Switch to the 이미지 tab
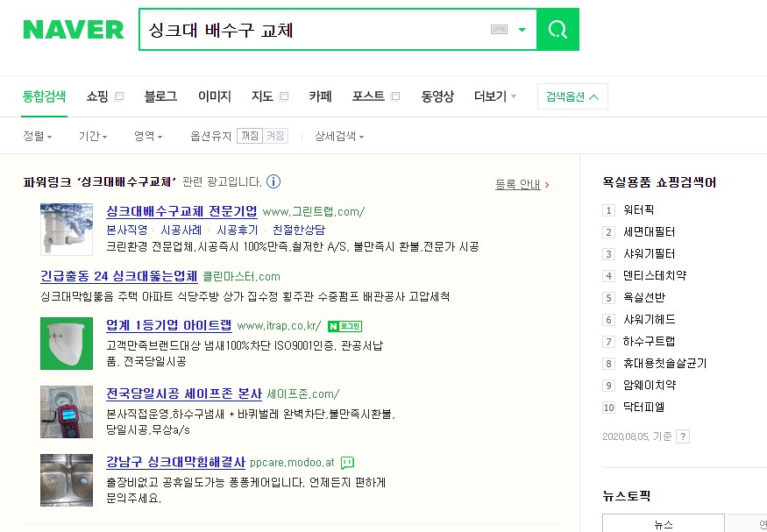 point(214,96)
